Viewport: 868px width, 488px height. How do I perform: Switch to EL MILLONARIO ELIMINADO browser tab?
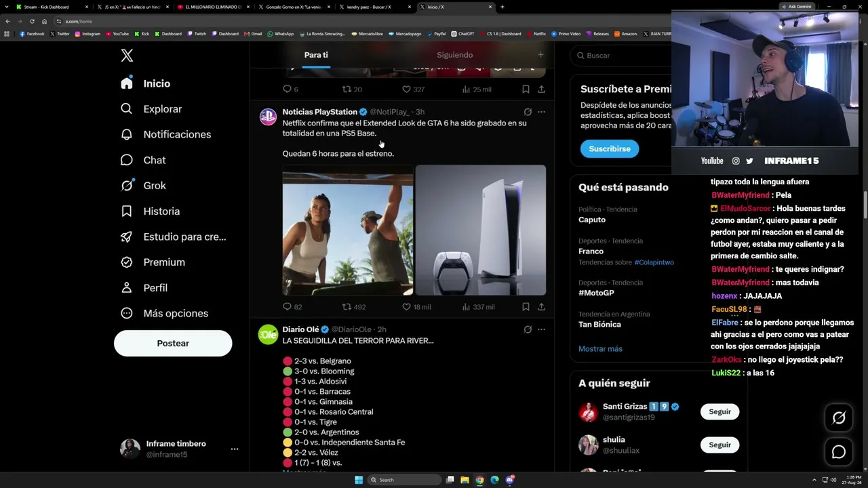212,7
